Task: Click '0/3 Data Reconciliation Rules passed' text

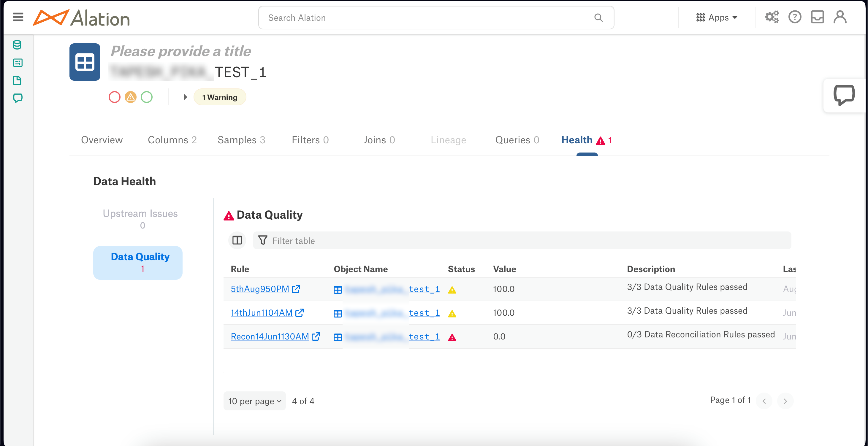Action: 701,334
